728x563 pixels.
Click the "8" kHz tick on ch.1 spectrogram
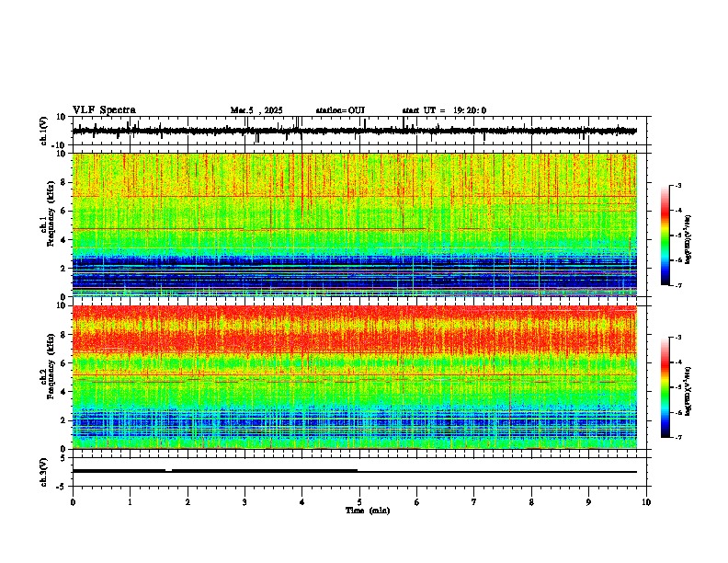click(63, 182)
